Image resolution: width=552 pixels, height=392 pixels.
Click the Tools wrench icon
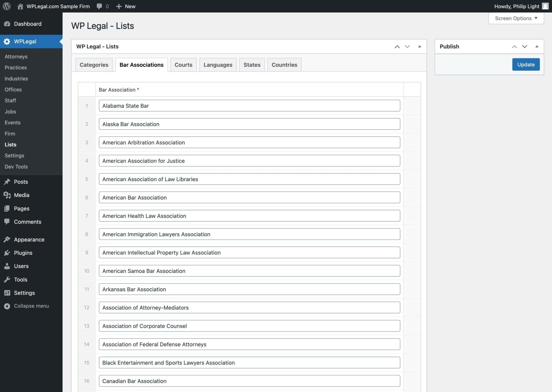[7, 279]
